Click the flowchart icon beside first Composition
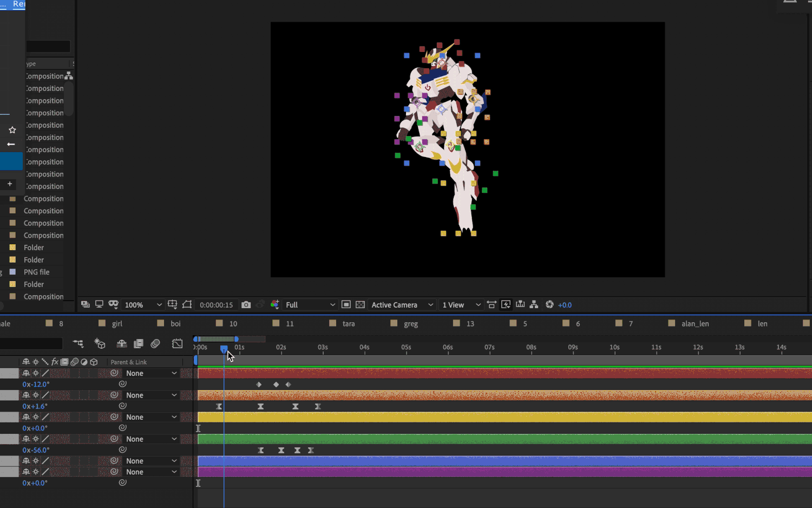Viewport: 812px width, 508px height. 69,76
